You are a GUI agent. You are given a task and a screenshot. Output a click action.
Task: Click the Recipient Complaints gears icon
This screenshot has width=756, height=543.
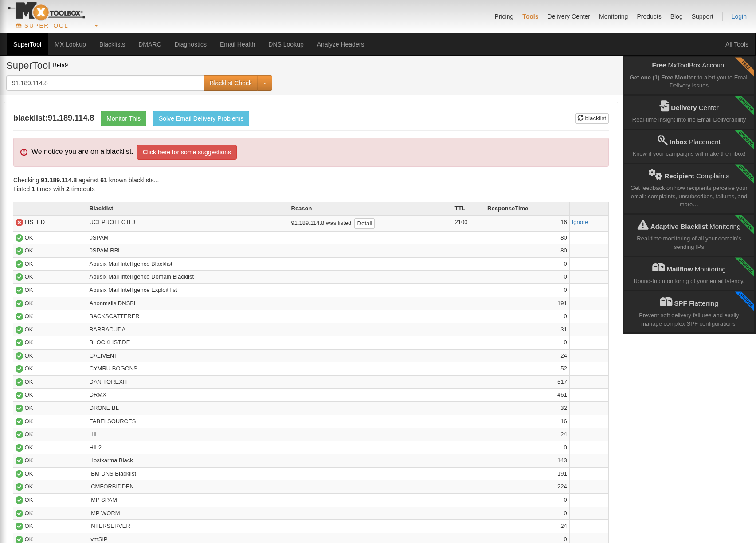coord(655,174)
